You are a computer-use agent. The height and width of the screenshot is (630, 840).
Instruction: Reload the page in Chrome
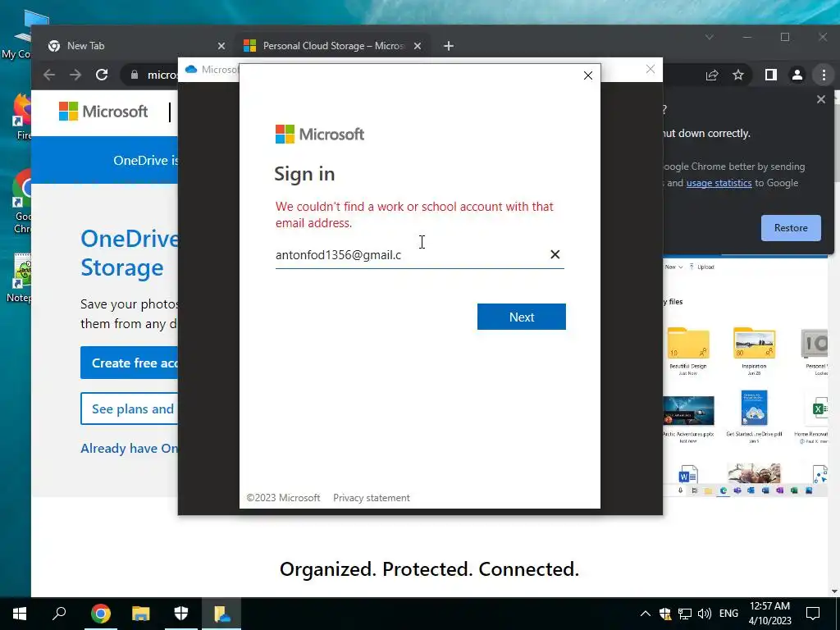[102, 75]
